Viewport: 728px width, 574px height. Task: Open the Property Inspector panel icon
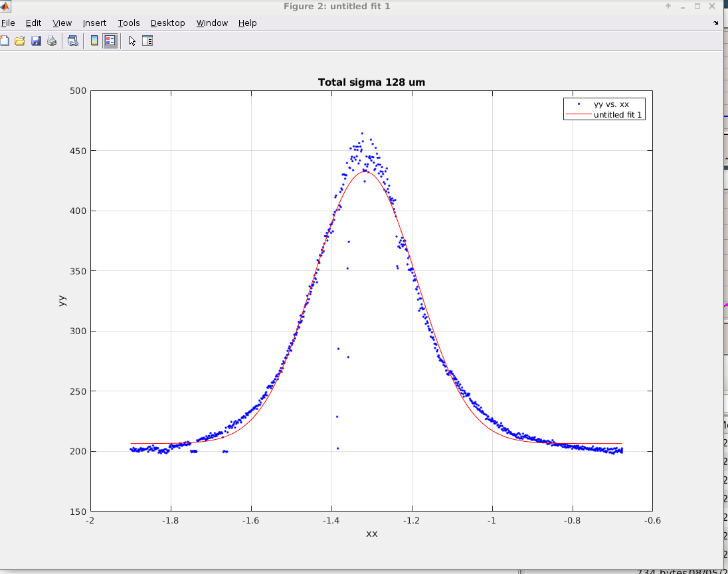click(x=147, y=41)
